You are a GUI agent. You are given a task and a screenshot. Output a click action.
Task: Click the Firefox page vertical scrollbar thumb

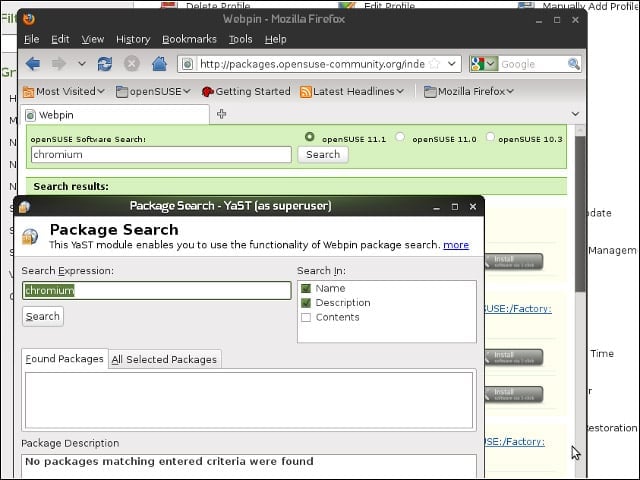point(580,213)
